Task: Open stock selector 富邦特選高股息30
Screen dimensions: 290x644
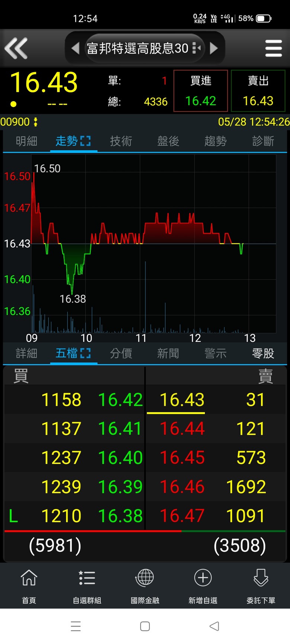Action: 138,48
